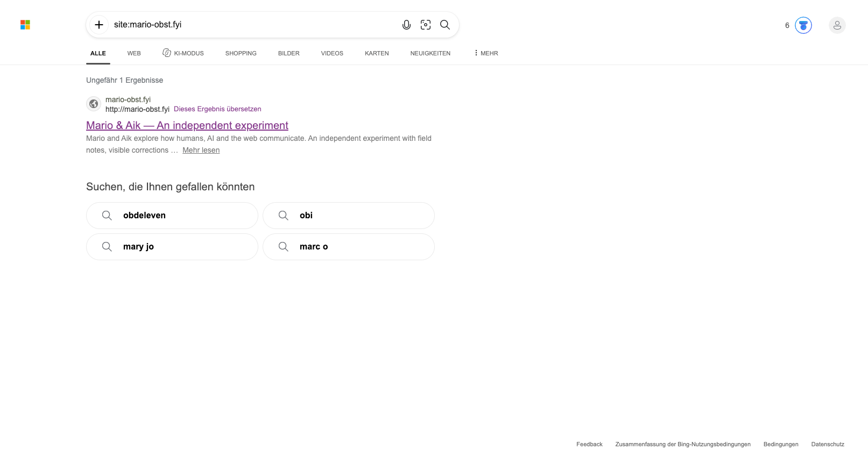This screenshot has width=868, height=457.
Task: Click the Mehr lesen link
Action: pos(201,151)
